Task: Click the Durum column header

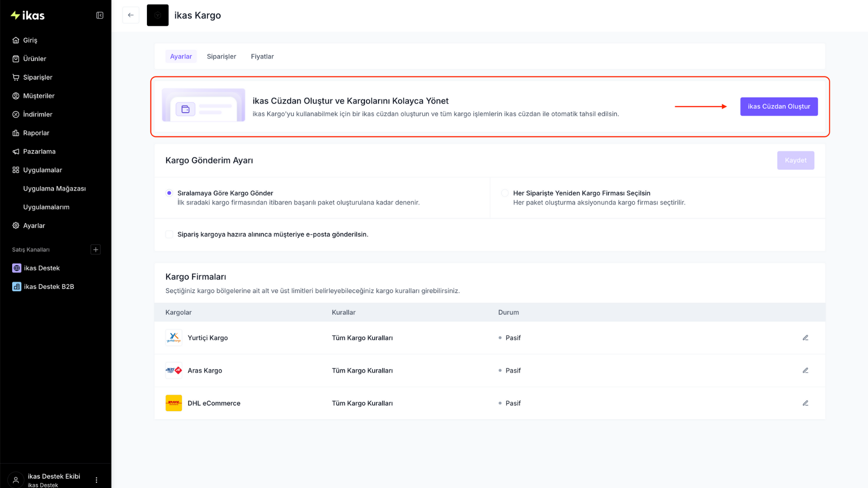Action: pos(509,312)
